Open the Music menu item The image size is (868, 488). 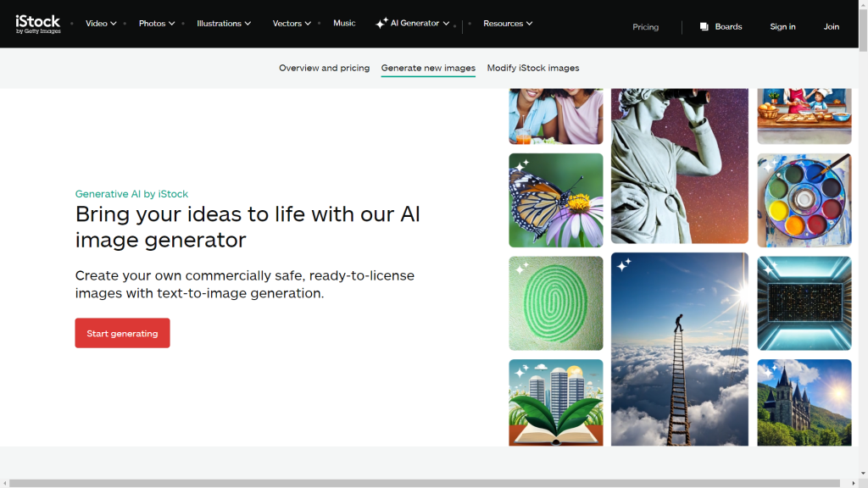click(344, 24)
